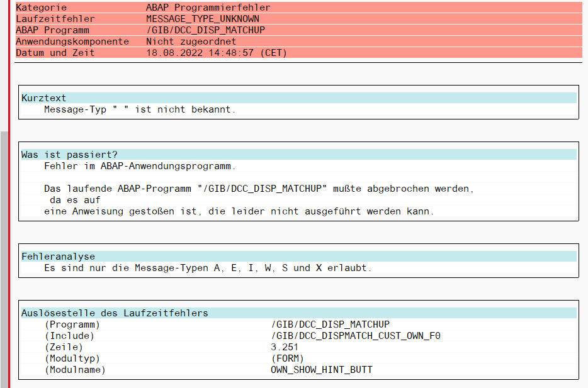Viewport: 588px width, 388px height.
Task: Click the Fehleranalyse section header
Action: pyautogui.click(x=58, y=257)
